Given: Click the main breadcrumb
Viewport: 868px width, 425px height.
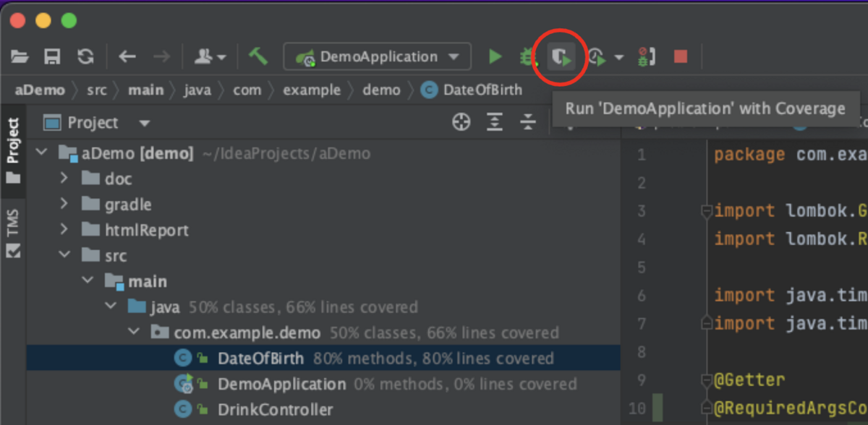Looking at the screenshot, I should (146, 90).
